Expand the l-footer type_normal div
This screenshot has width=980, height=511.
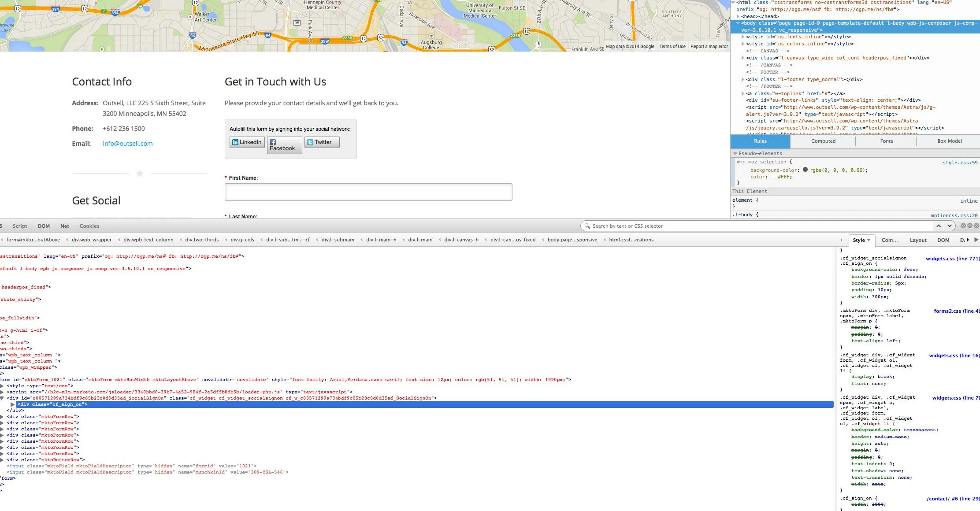click(x=742, y=80)
